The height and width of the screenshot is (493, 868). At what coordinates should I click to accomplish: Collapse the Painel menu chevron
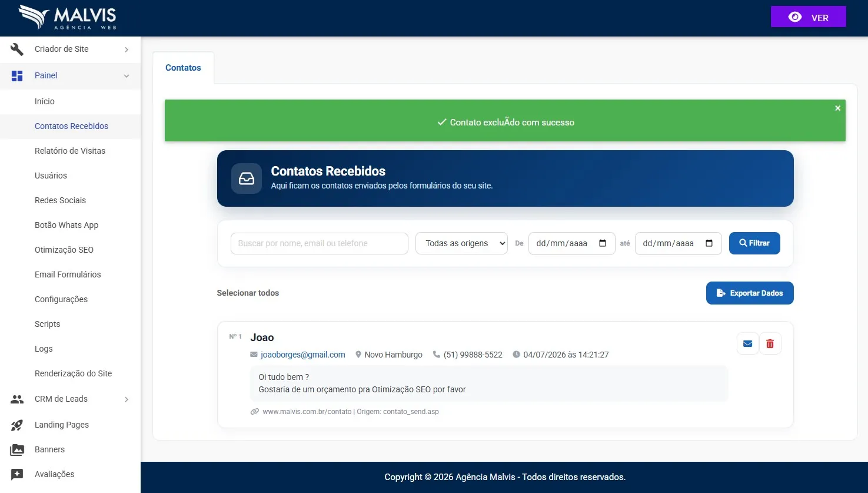point(127,76)
